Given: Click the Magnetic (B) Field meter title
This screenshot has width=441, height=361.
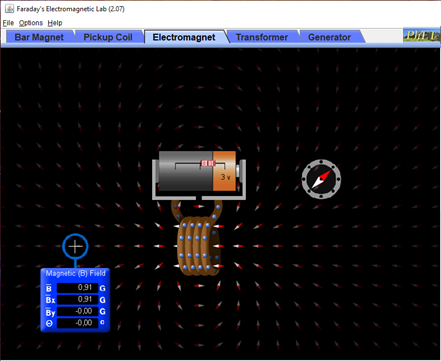Looking at the screenshot, I should pos(76,273).
